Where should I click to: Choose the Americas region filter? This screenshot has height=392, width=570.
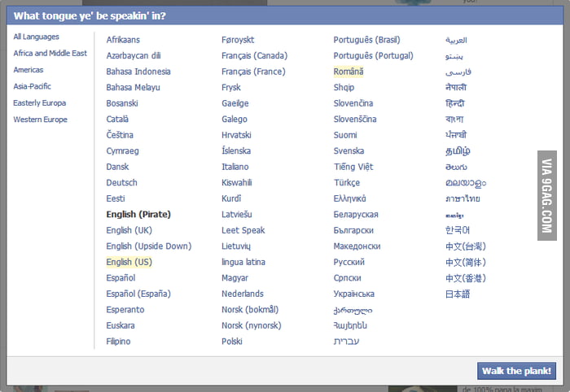pos(28,70)
